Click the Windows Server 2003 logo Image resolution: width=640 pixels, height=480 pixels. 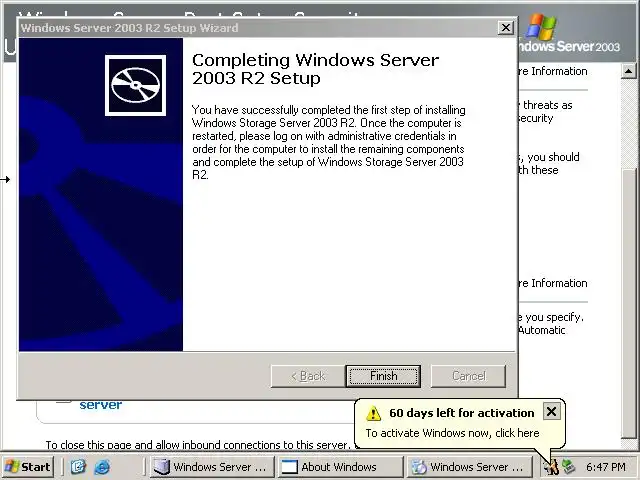pos(569,33)
